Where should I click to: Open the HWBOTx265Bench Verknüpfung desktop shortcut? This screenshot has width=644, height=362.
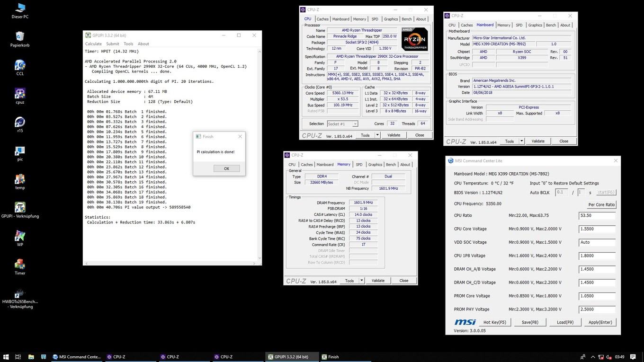20,298
